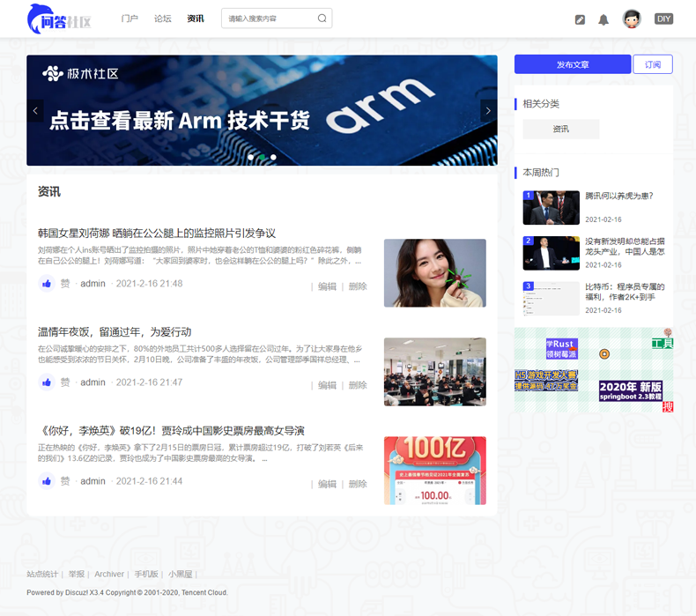Edit the 刘荷娜 article
This screenshot has height=616, width=696.
pos(327,286)
